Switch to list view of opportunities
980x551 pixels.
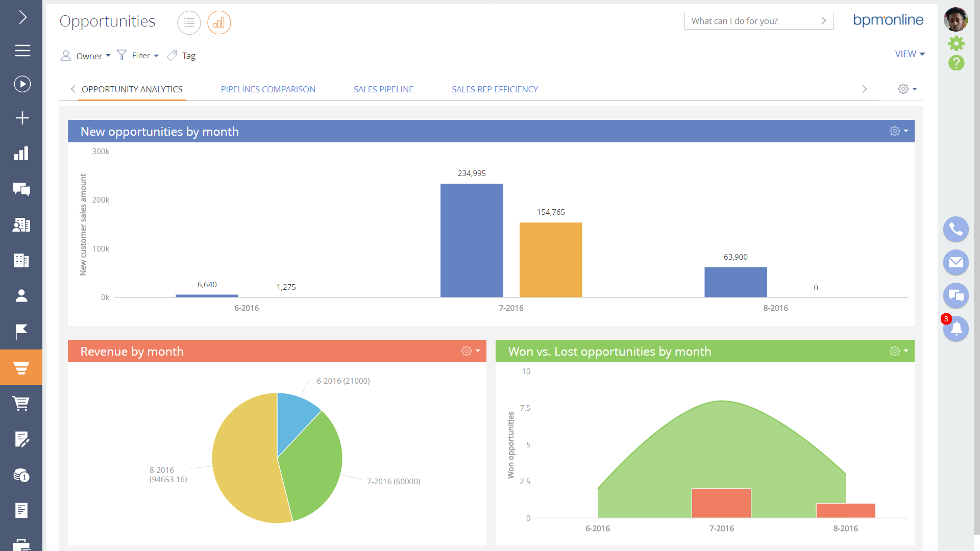(189, 23)
